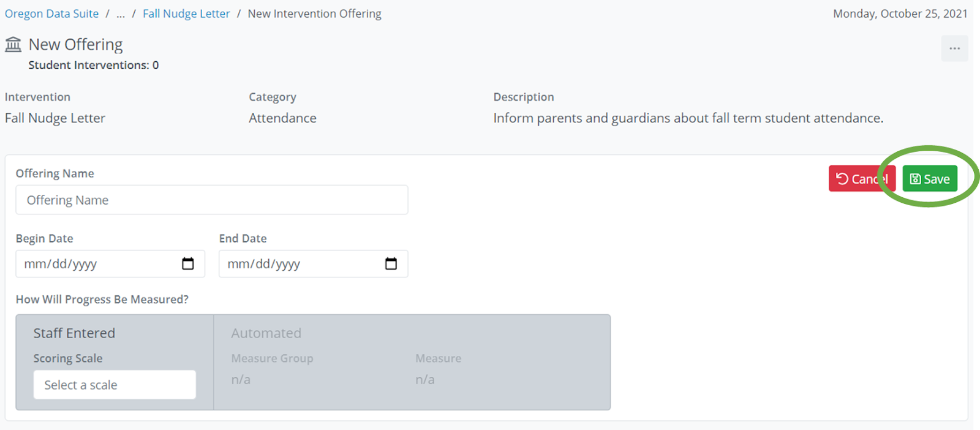The image size is (980, 430).
Task: Click the institution icon beside New Offering
Action: (13, 45)
